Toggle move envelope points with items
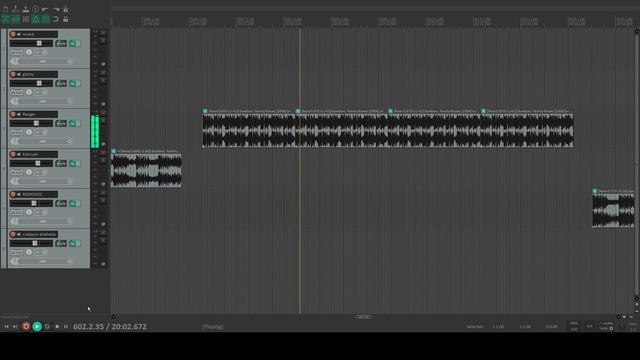640x360 pixels. coord(36,19)
